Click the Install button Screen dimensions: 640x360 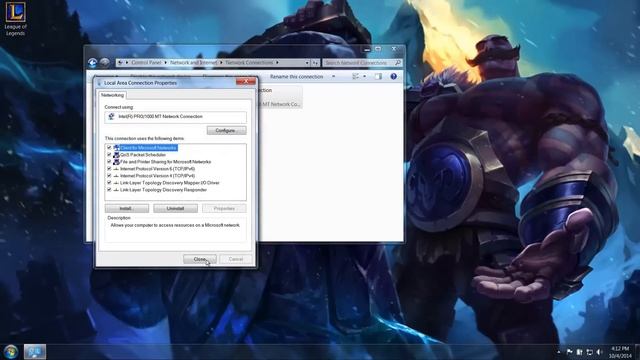(x=127, y=209)
